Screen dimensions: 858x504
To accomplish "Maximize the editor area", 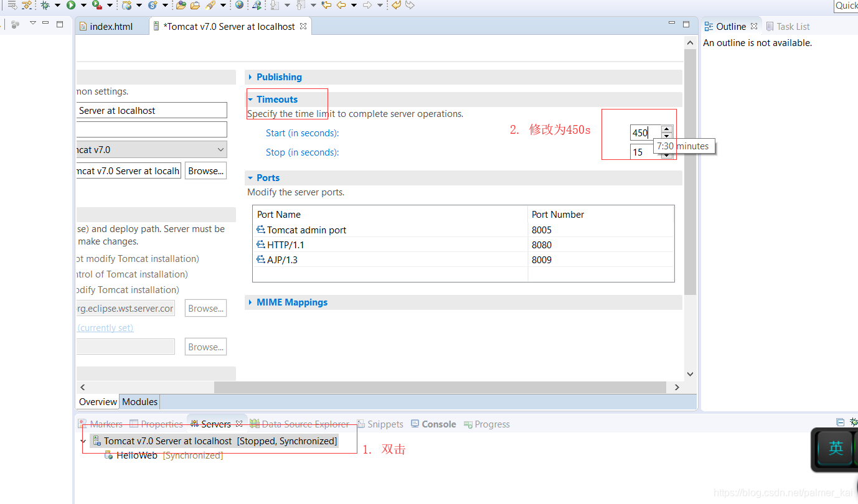I will [686, 24].
